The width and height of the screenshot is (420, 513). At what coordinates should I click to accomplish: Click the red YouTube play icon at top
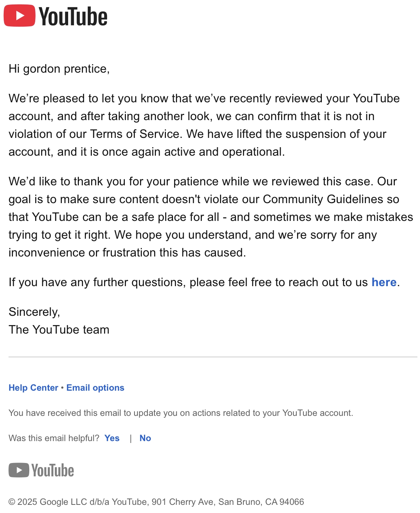20,16
